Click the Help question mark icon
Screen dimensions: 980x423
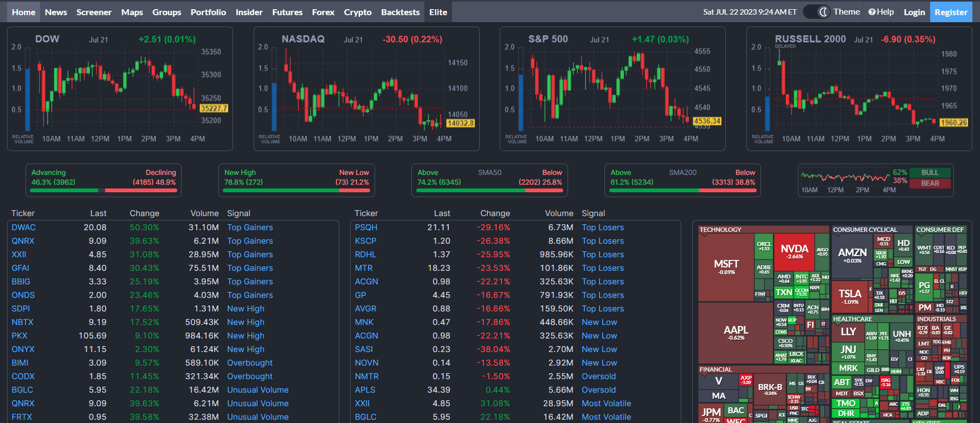point(872,12)
